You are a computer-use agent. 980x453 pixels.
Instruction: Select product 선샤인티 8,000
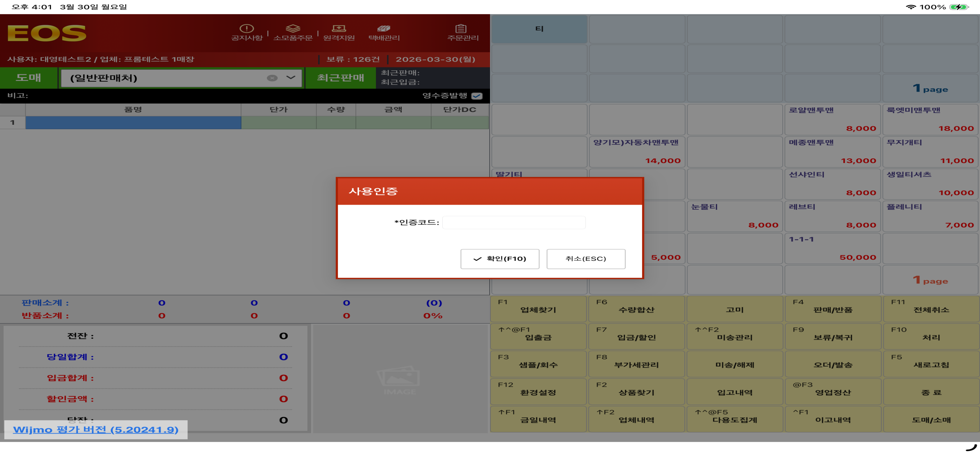click(x=832, y=184)
